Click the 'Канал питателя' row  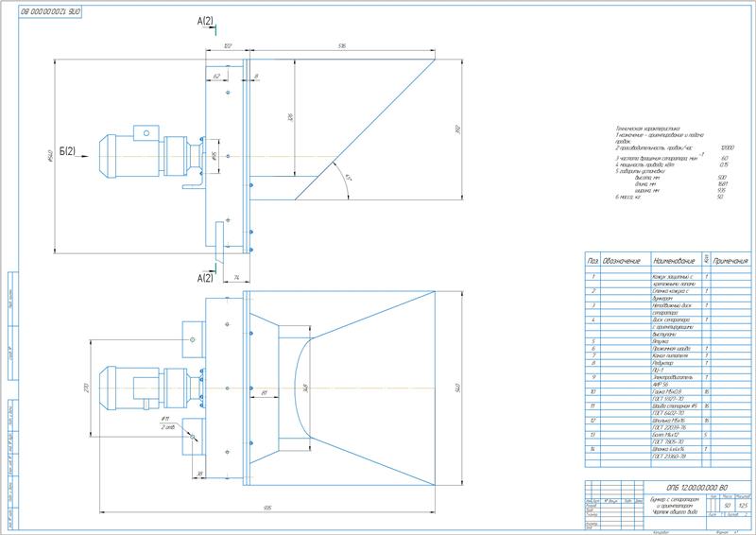(x=670, y=355)
